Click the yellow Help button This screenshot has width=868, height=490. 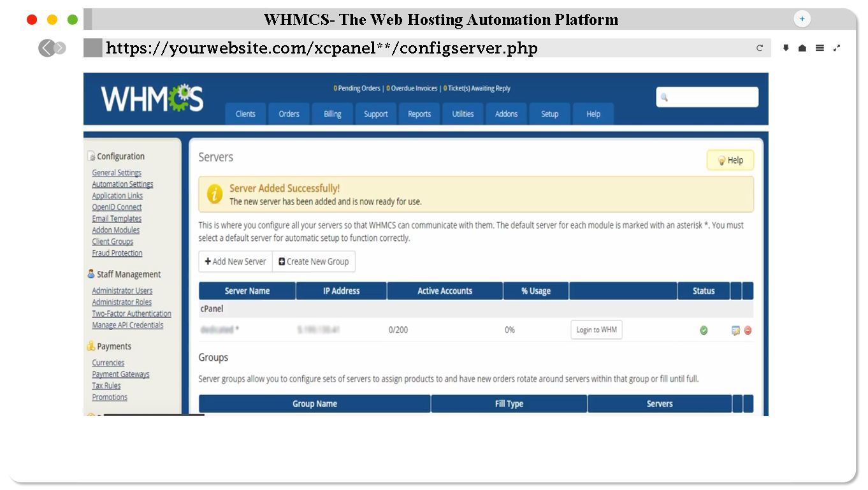[x=730, y=160]
